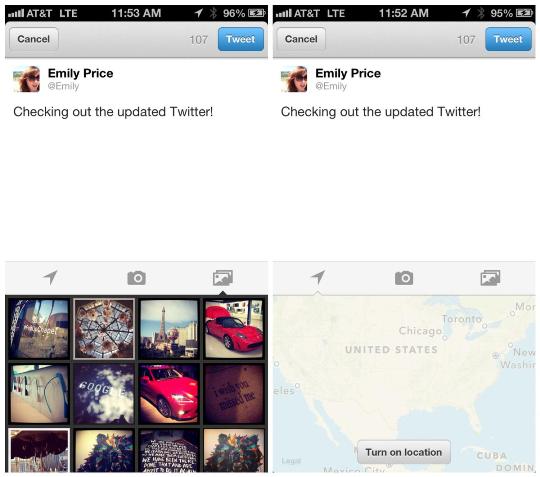Click the Turn on location button
The image size is (540, 477).
[x=404, y=452]
